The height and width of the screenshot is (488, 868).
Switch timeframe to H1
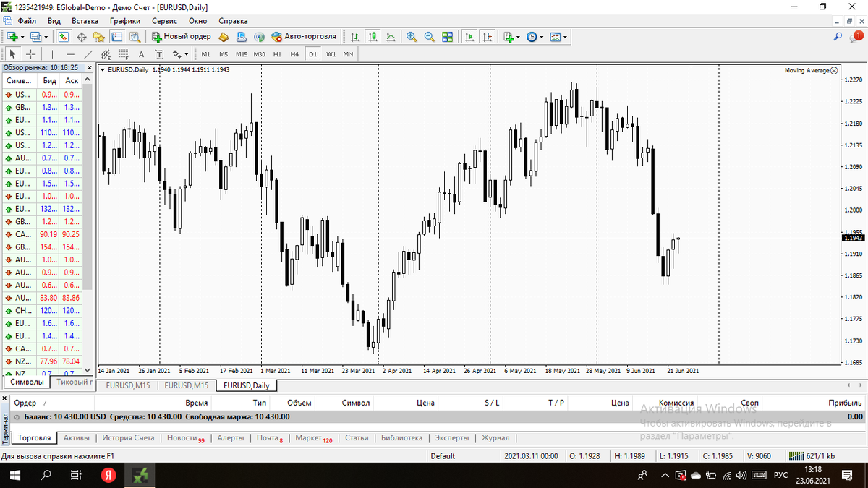[277, 54]
